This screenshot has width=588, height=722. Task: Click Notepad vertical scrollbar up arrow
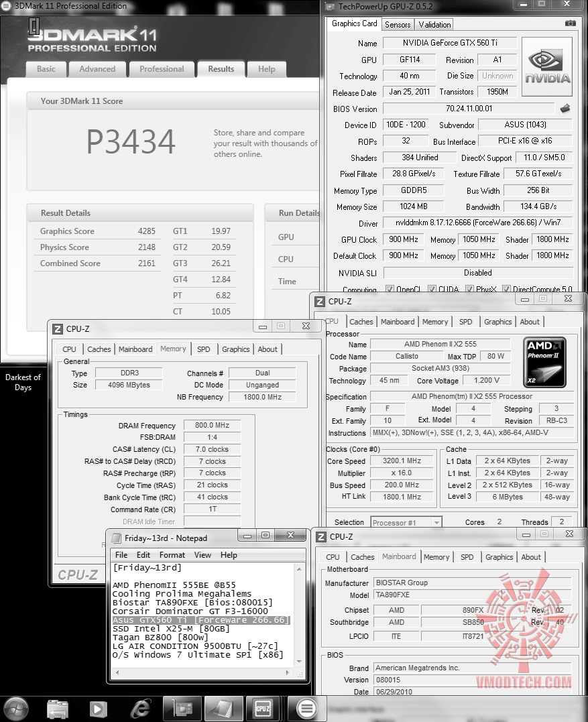(300, 568)
